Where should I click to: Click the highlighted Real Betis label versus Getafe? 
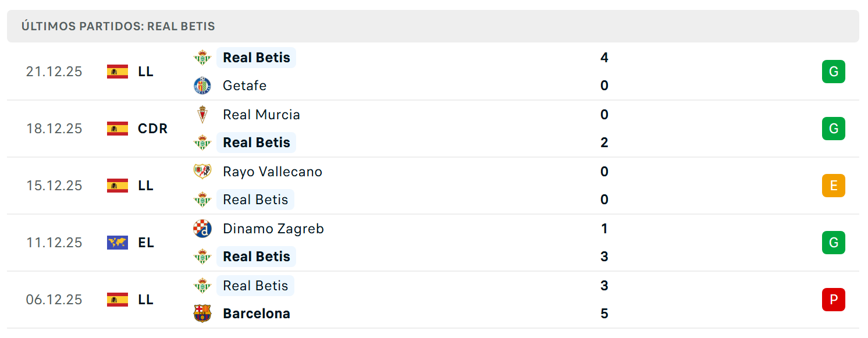pyautogui.click(x=257, y=58)
